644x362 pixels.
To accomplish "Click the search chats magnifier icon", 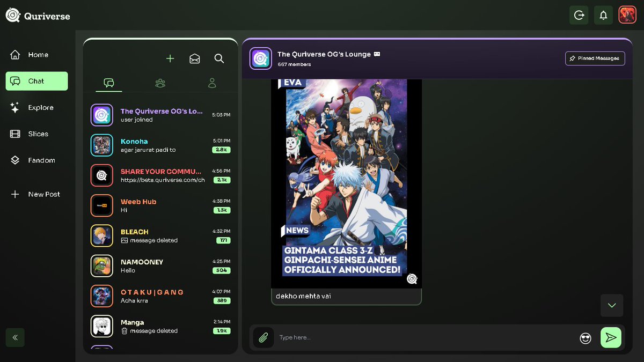I will click(219, 58).
